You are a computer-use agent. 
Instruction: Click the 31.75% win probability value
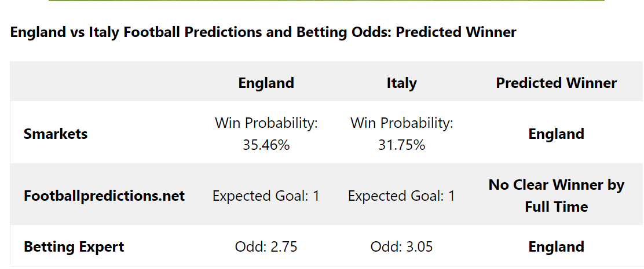pyautogui.click(x=401, y=145)
